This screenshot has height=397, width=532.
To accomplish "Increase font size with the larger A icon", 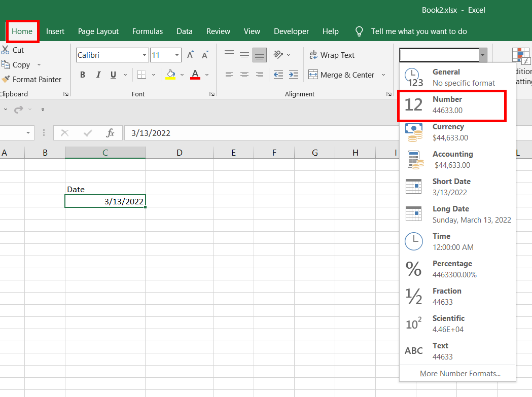I will point(191,55).
